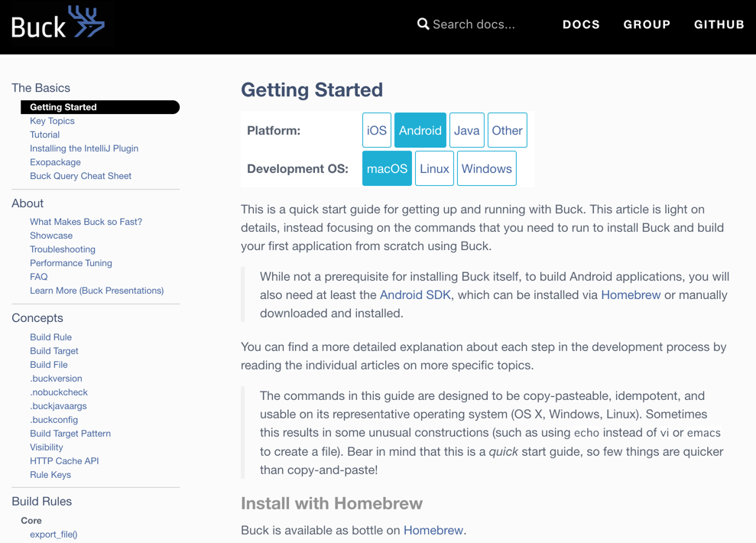Viewport: 756px width, 543px height.
Task: Open the Rule Keys page
Action: click(x=50, y=474)
